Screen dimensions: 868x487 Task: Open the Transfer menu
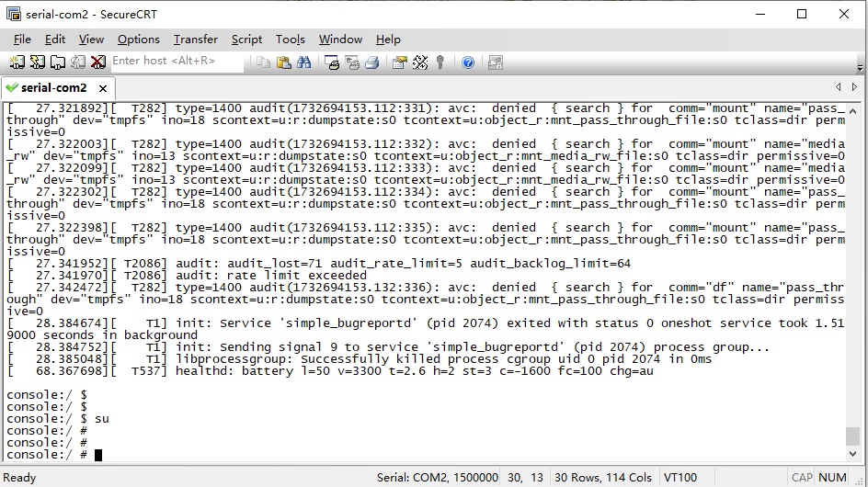coord(196,40)
